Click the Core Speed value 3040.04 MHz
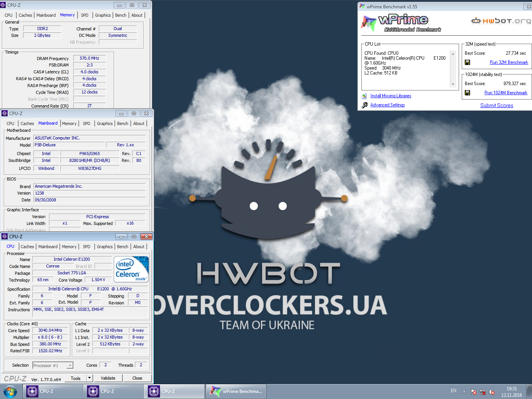The image size is (532, 399). coord(50,330)
